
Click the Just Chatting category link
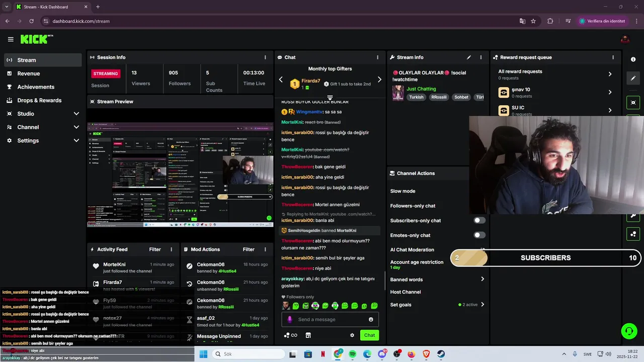(x=421, y=88)
